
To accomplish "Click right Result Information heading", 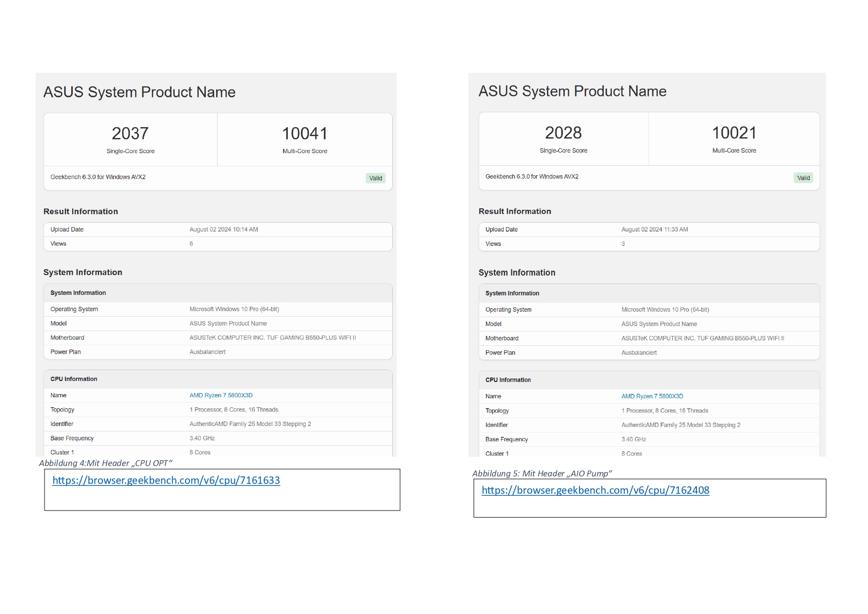I will click(515, 211).
